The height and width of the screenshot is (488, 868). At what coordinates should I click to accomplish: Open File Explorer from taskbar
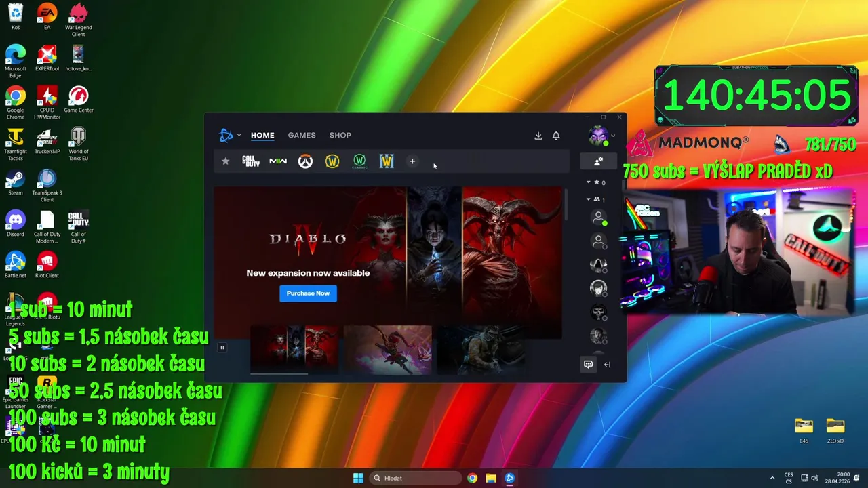(491, 478)
